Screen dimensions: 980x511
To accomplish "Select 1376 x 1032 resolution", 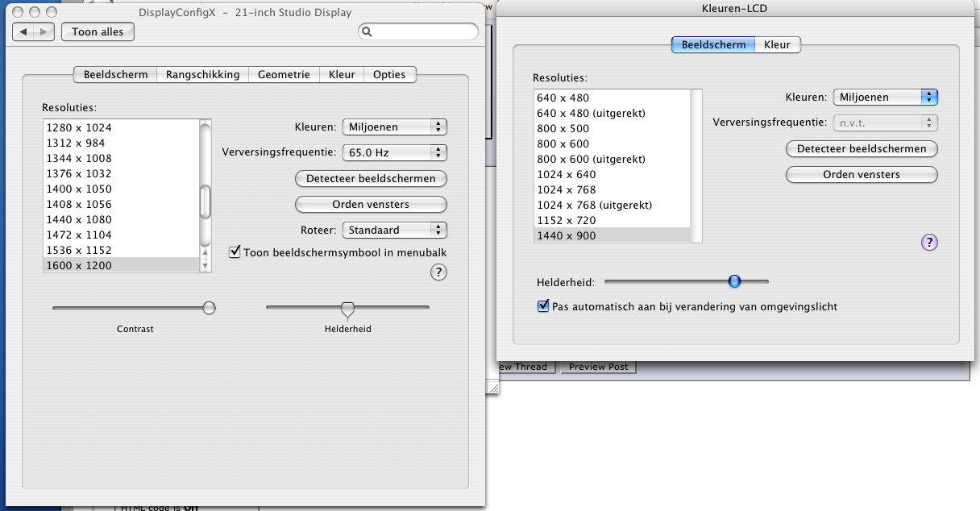I will [x=121, y=173].
